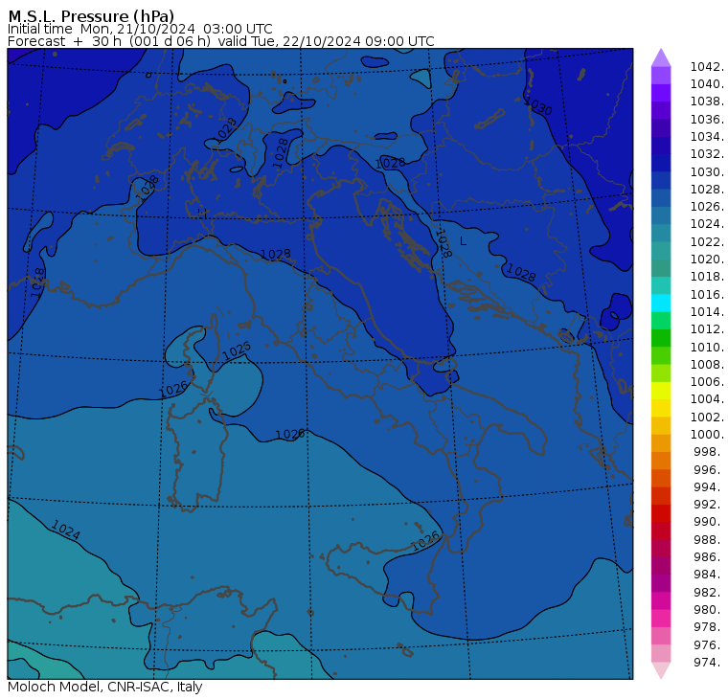Click the legend value "1024."
The image size is (728, 700).
[707, 224]
